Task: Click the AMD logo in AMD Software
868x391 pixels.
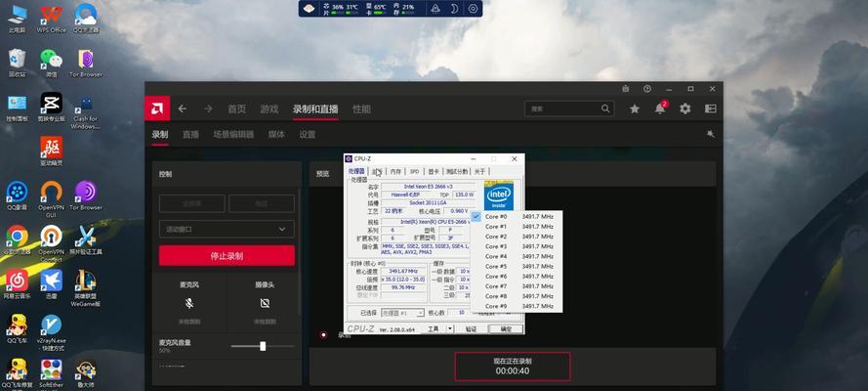Action: click(157, 109)
